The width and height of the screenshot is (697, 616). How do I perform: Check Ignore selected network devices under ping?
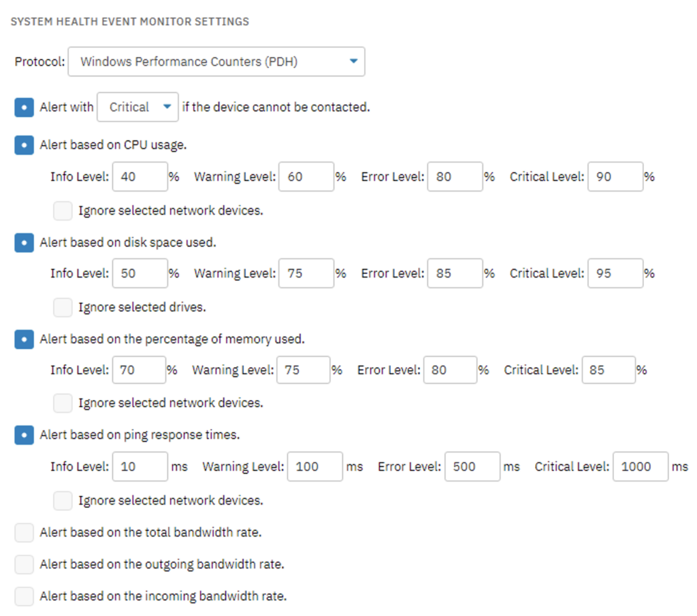[63, 500]
